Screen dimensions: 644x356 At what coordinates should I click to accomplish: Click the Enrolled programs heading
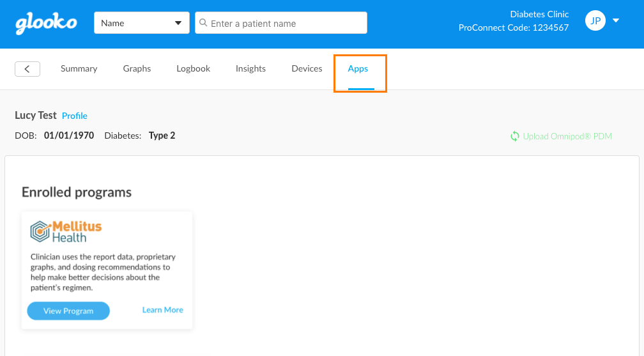pos(77,192)
